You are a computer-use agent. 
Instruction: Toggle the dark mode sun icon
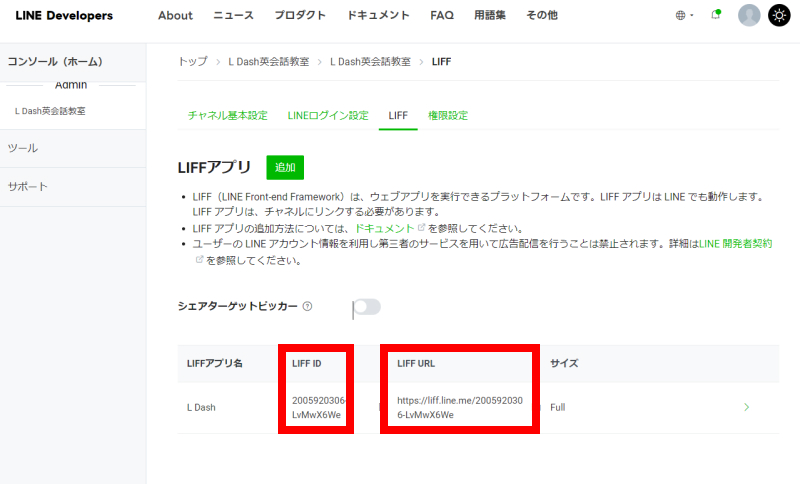click(x=779, y=15)
